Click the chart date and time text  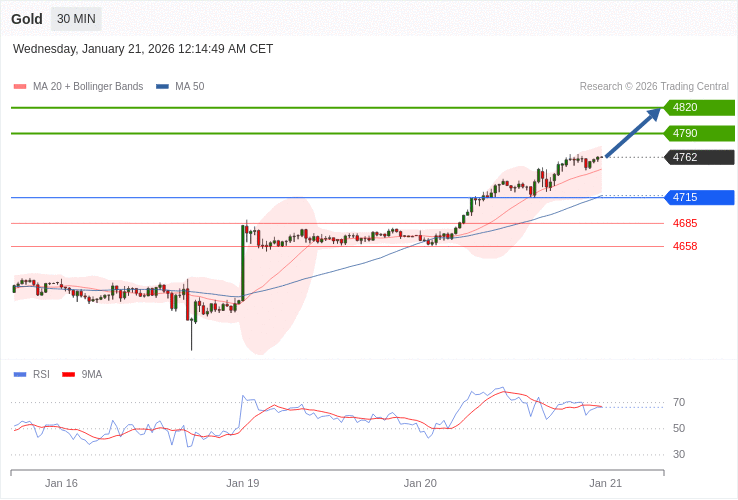[x=143, y=49]
